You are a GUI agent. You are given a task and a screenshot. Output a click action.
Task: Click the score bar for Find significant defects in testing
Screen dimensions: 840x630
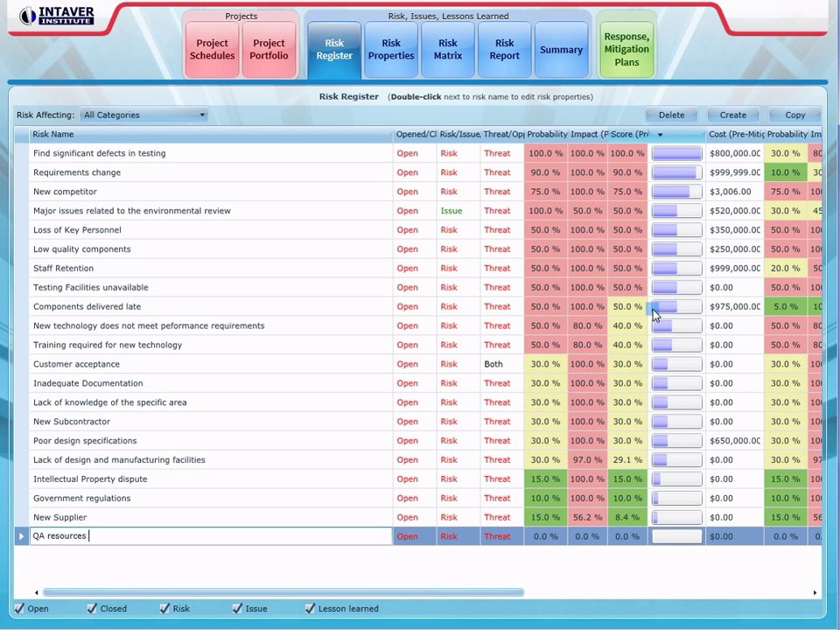coord(676,154)
